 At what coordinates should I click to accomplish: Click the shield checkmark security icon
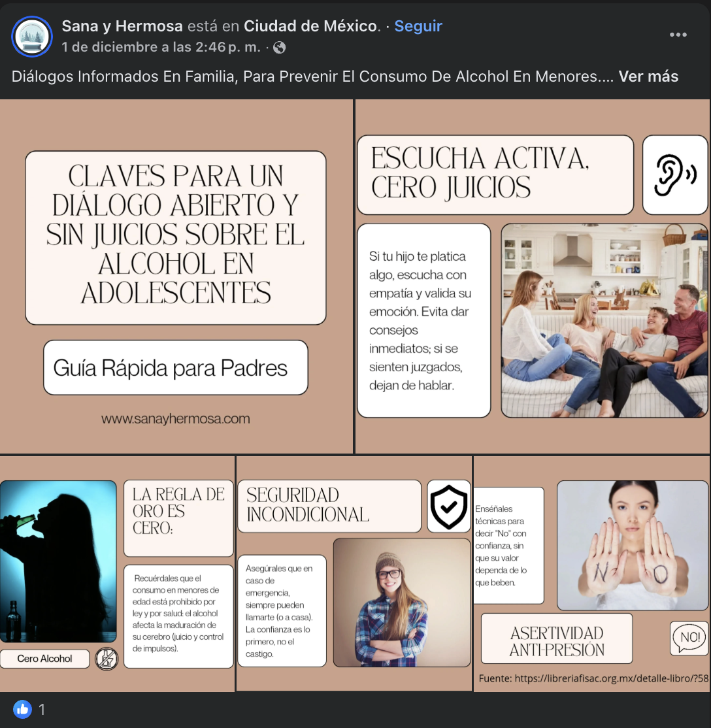pos(448,506)
